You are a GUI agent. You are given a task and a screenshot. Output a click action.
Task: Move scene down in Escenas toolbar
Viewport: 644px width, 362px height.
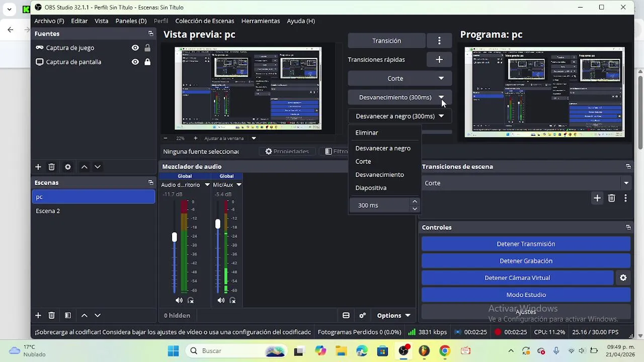pos(98,315)
